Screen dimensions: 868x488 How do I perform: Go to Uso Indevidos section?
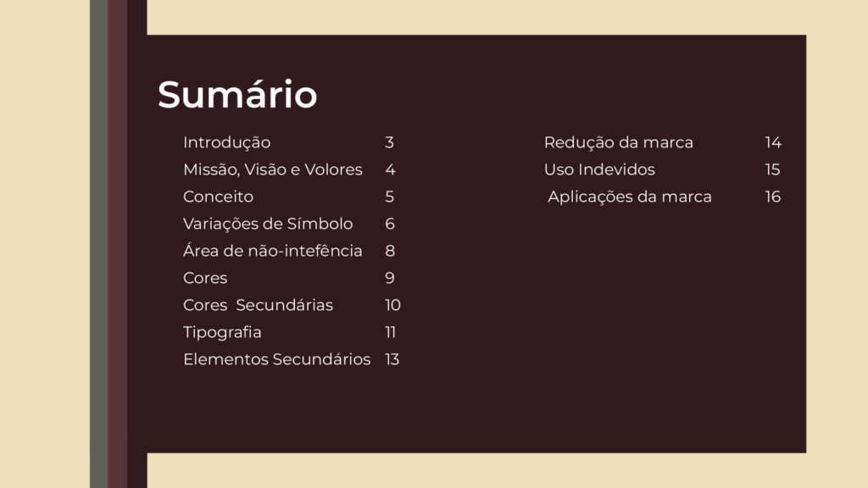[x=599, y=169]
